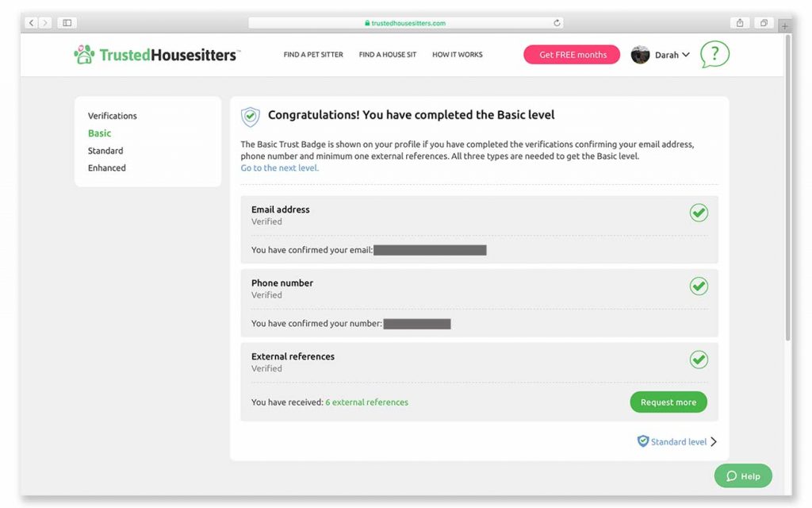
Task: Go to Standard level via chevron
Action: click(x=714, y=441)
